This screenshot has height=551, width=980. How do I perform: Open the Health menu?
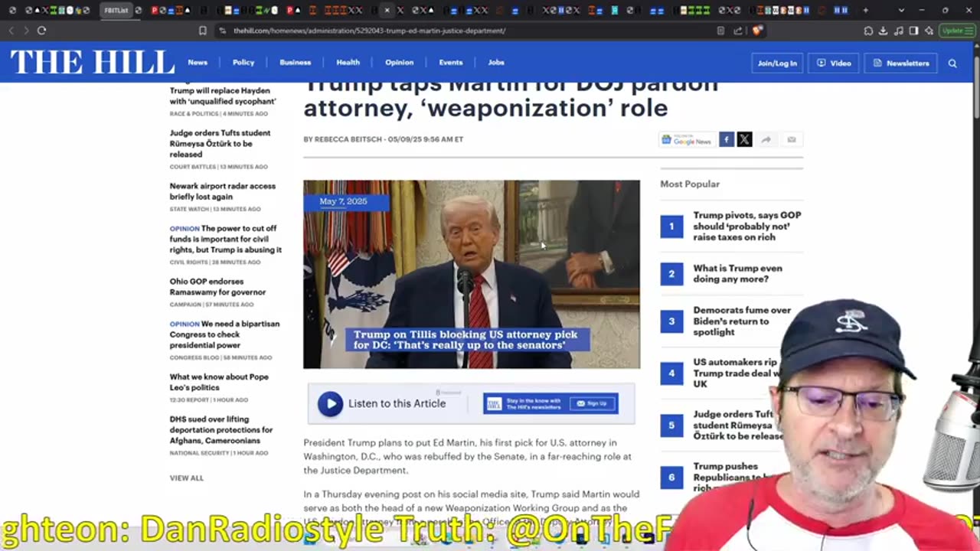point(348,63)
